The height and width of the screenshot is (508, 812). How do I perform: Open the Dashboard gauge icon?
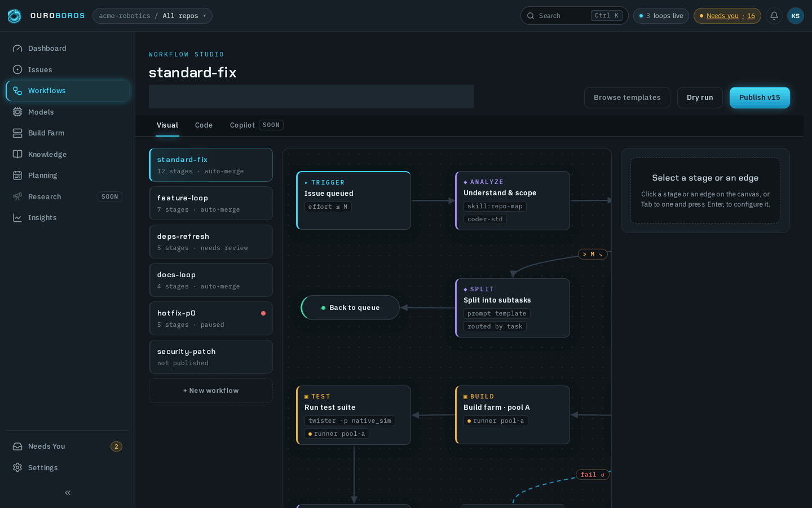tap(17, 49)
